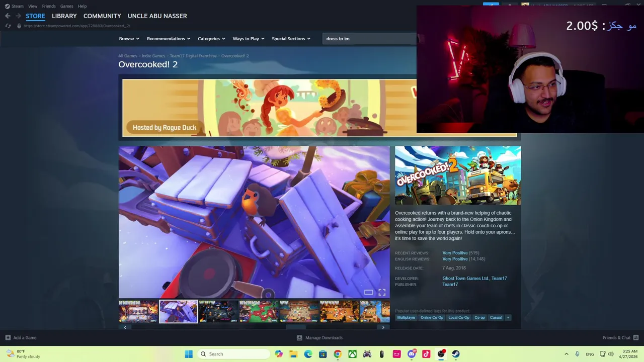
Task: Open the downloads icon beside Manage Downloads
Action: click(299, 337)
